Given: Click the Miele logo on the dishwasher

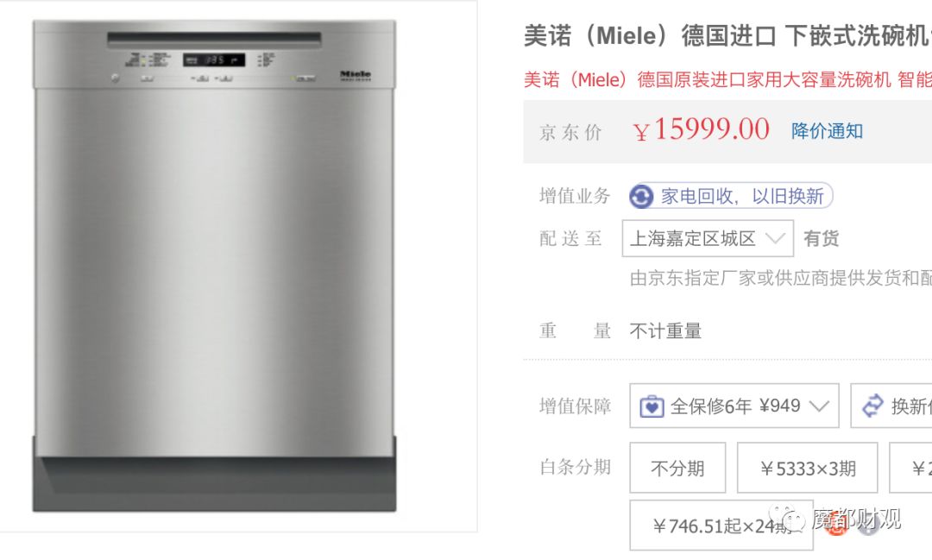Looking at the screenshot, I should click(x=355, y=76).
